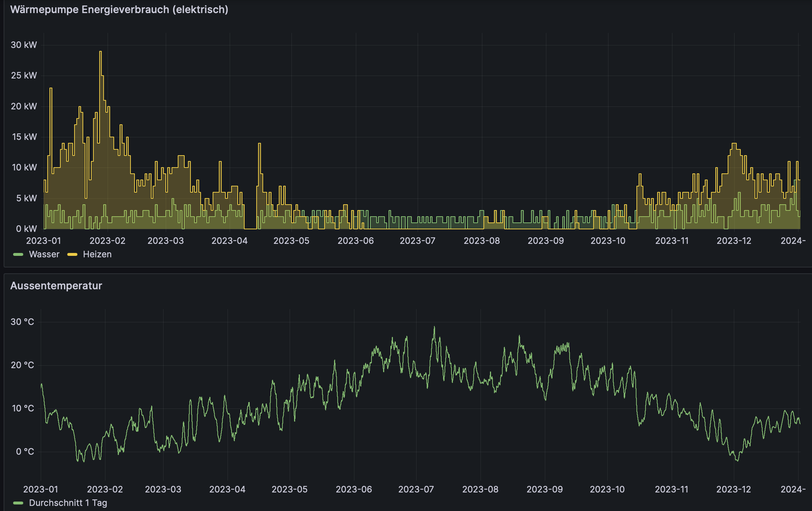Click the mid-April Heizen spike at 14 kW
Image resolution: width=812 pixels, height=511 pixels.
259,144
